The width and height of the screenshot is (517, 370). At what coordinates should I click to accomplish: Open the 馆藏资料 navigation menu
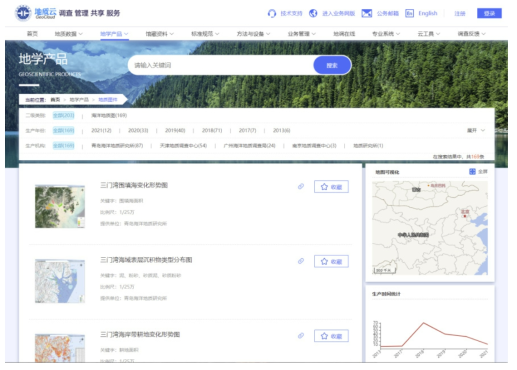pyautogui.click(x=159, y=34)
